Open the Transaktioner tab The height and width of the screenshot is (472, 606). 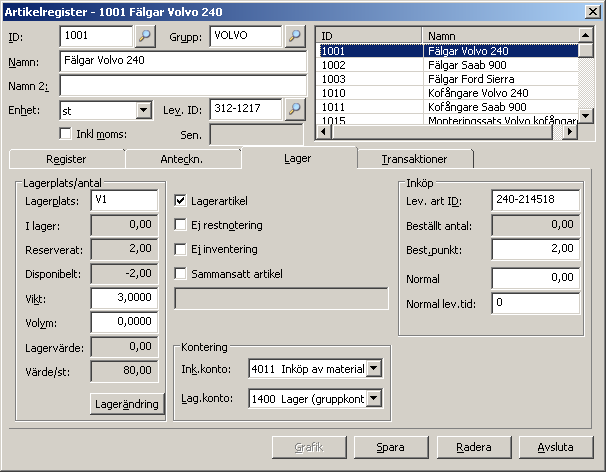pyautogui.click(x=415, y=159)
